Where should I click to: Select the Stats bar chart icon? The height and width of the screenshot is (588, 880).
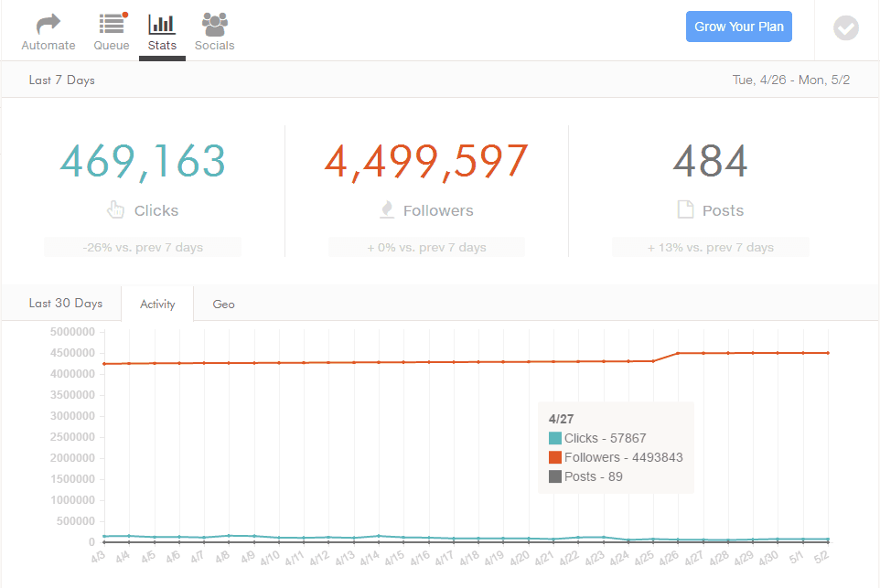[x=162, y=24]
